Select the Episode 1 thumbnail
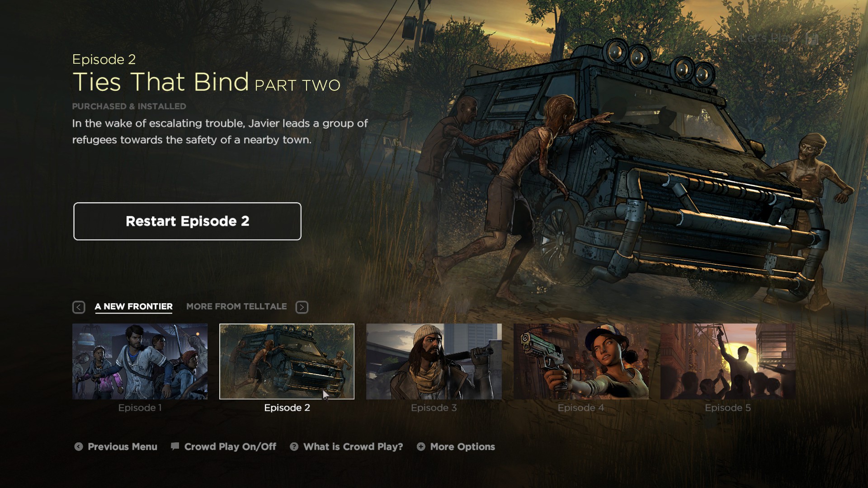This screenshot has width=868, height=488. [140, 361]
